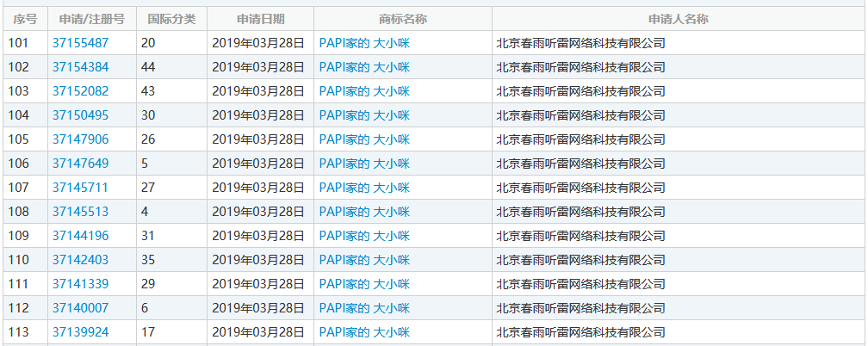Image resolution: width=868 pixels, height=346 pixels.
Task: Open application number 37140007
Action: 80,308
